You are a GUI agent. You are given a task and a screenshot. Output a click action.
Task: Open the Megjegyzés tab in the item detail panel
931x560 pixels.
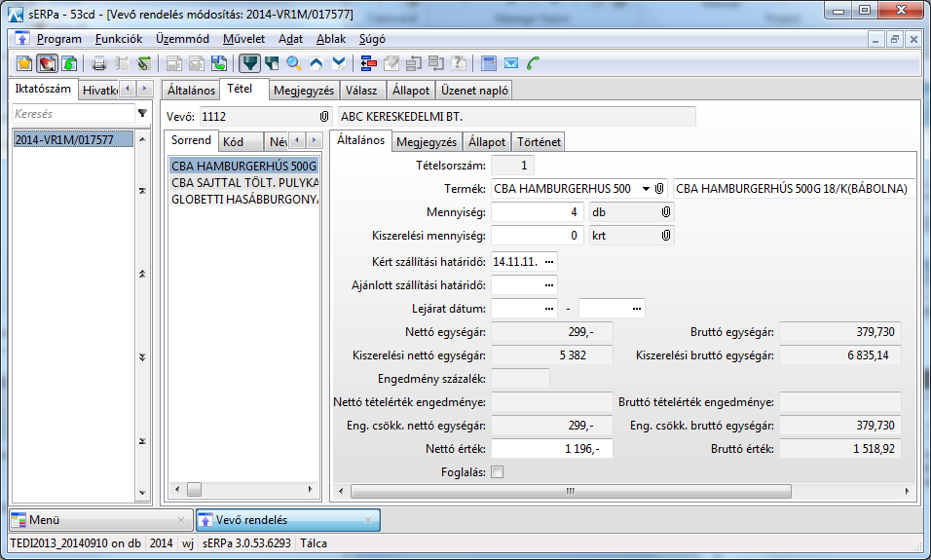pos(427,142)
